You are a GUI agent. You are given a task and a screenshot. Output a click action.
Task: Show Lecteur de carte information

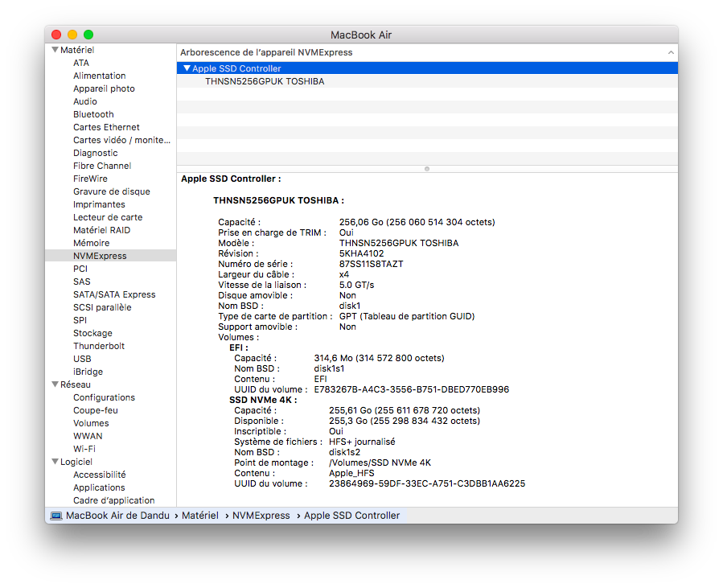point(108,218)
